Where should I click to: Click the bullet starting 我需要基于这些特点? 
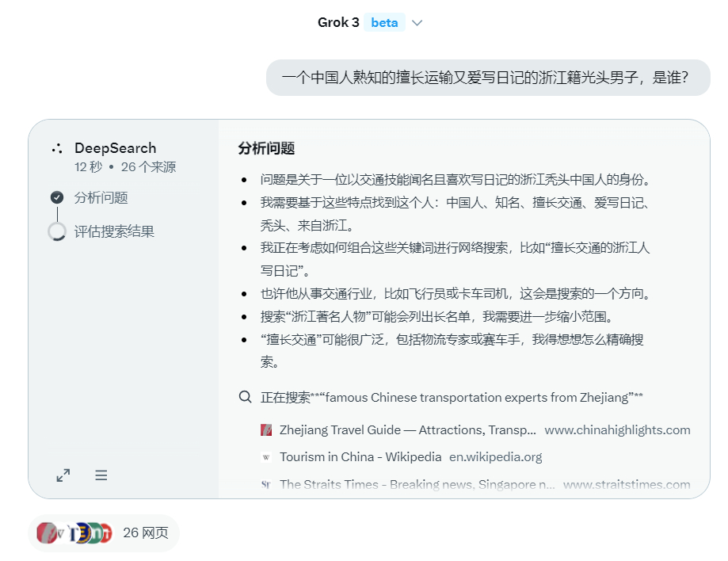point(455,214)
